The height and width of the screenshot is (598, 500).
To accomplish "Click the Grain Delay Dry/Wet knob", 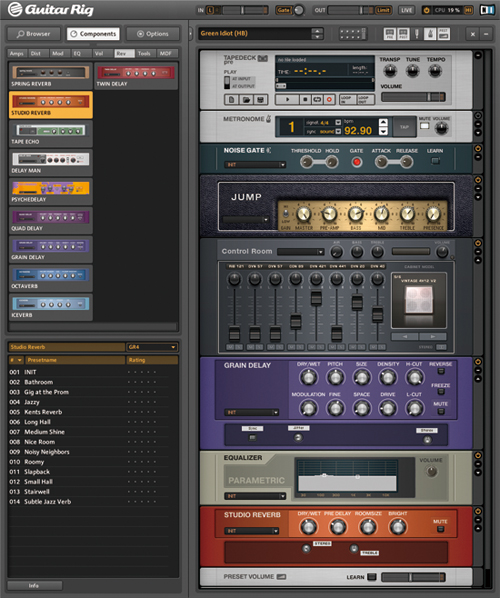I will coord(308,378).
